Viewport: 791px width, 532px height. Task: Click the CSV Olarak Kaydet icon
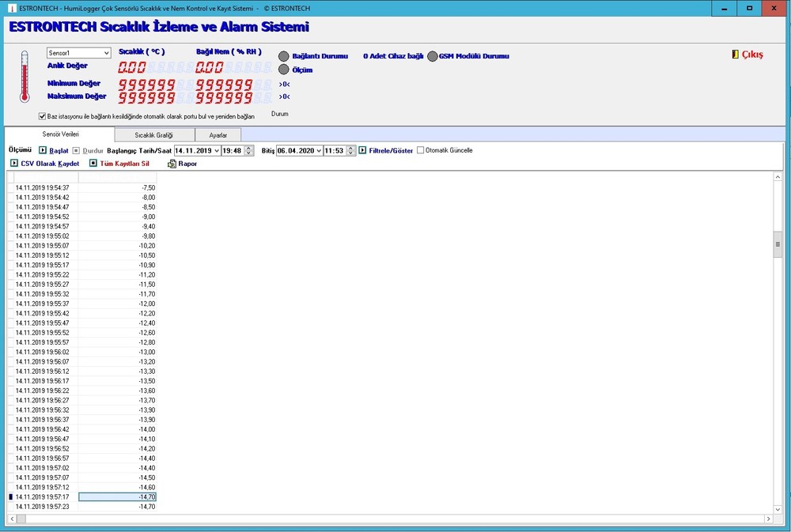[14, 164]
